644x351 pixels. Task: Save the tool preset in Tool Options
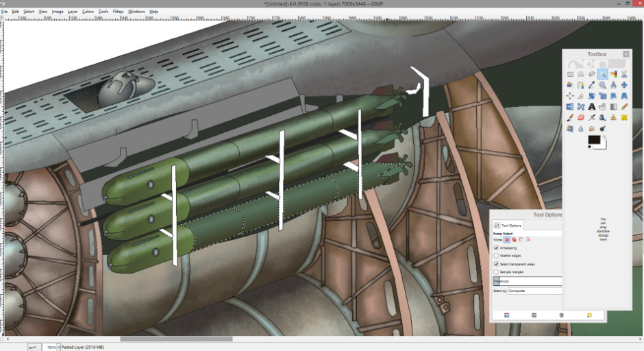(506, 315)
